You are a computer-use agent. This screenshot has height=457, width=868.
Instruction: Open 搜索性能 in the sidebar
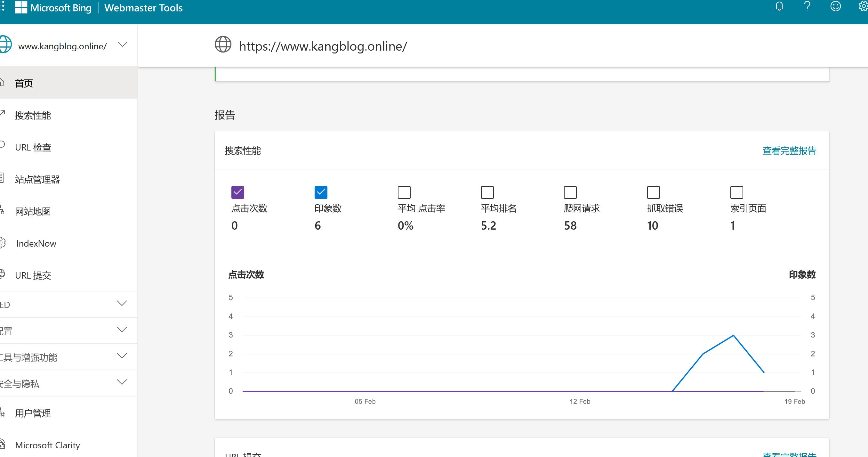click(69, 115)
